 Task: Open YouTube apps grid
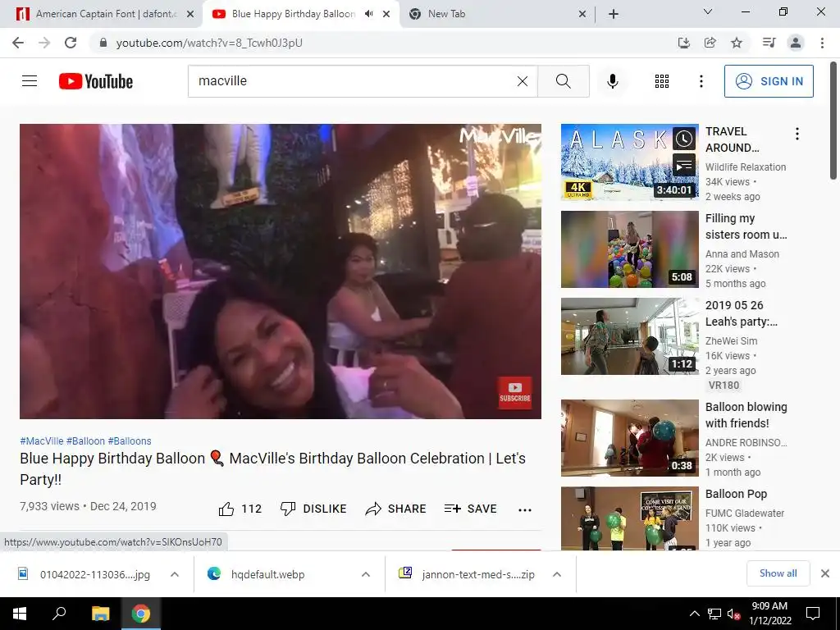(662, 81)
